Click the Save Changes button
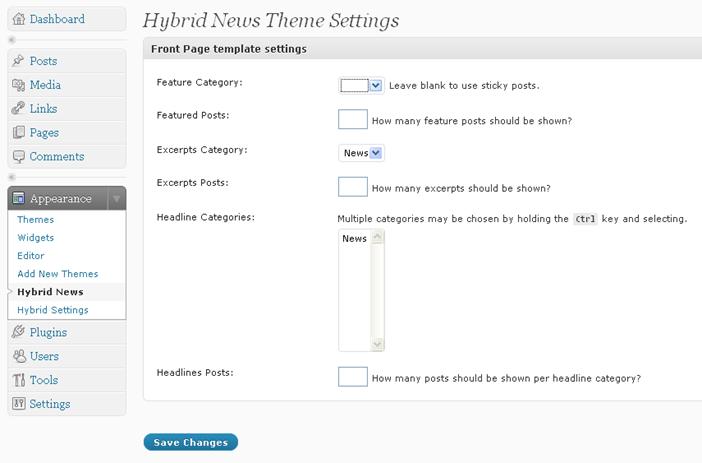This screenshot has width=702, height=463. pyautogui.click(x=191, y=442)
